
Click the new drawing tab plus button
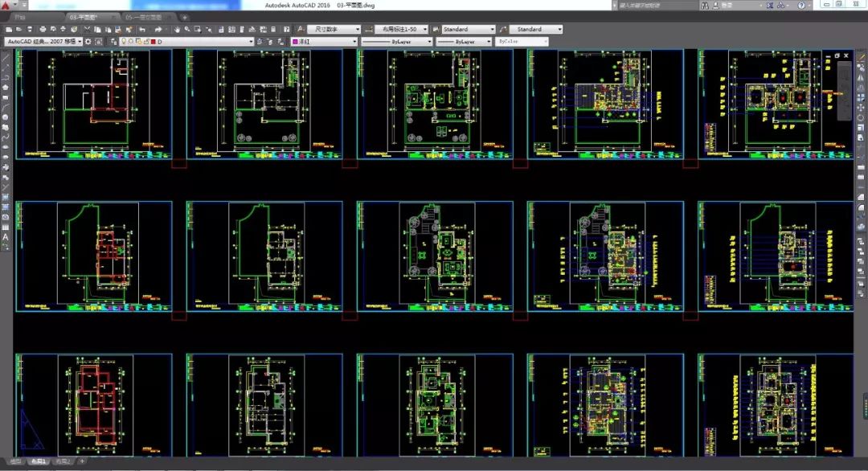[185, 17]
